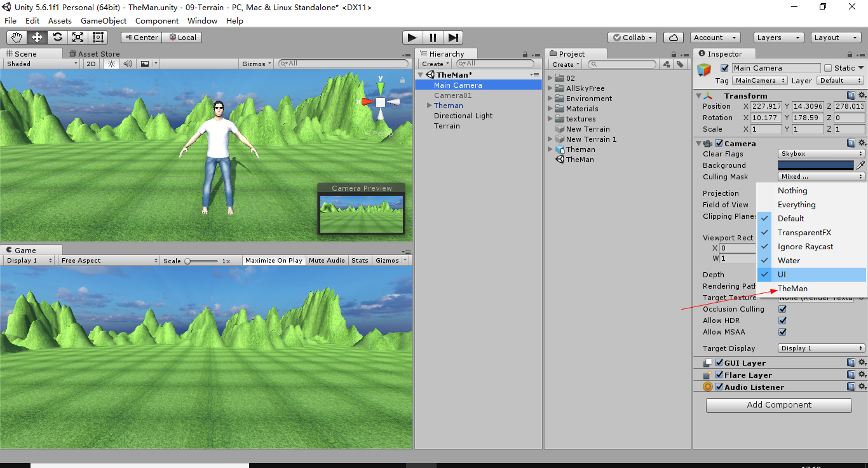Select the Rotate tool
The height and width of the screenshot is (468, 868).
pyautogui.click(x=57, y=37)
